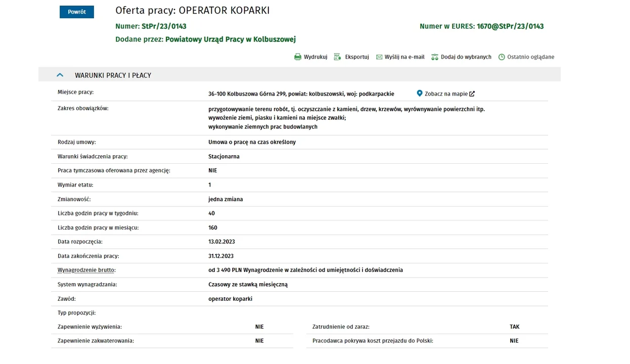The image size is (630, 364).
Task: Click the PDF export icon beside Eksportuj
Action: pyautogui.click(x=338, y=57)
